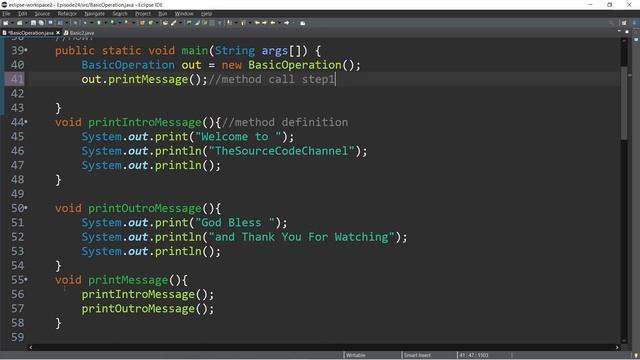640x360 pixels.
Task: Open the Project menu
Action: tap(143, 13)
